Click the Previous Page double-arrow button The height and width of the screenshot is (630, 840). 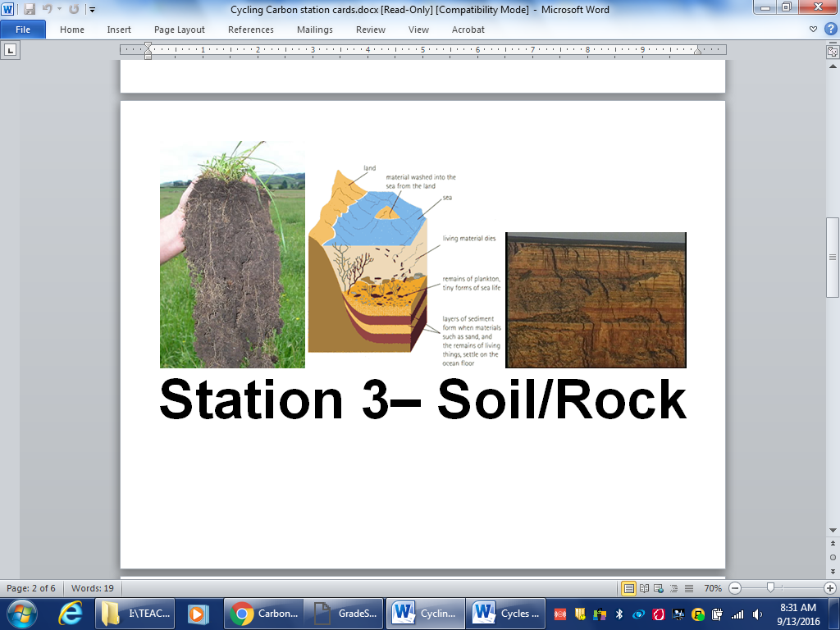coord(833,543)
